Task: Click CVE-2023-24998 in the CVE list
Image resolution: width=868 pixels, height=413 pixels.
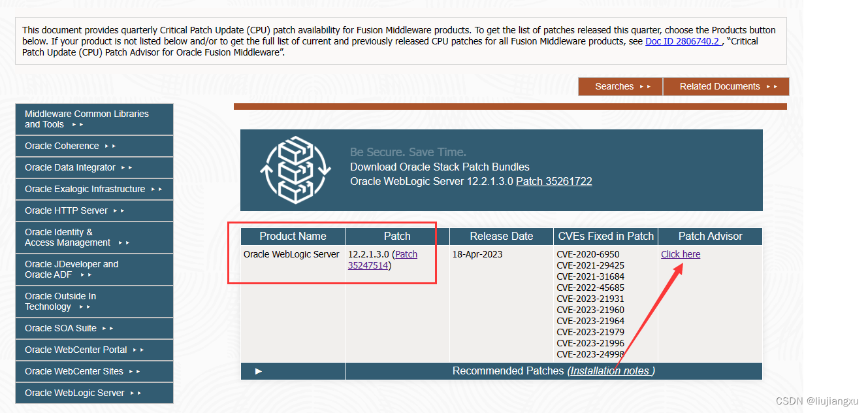Action: click(x=590, y=354)
